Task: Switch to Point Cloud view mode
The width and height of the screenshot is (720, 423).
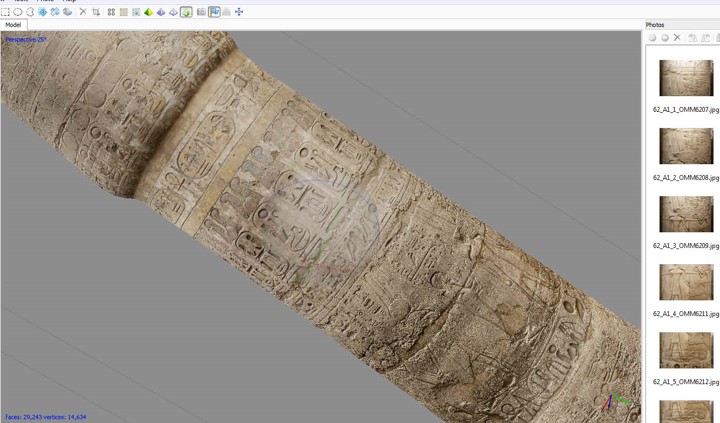Action: click(x=111, y=12)
